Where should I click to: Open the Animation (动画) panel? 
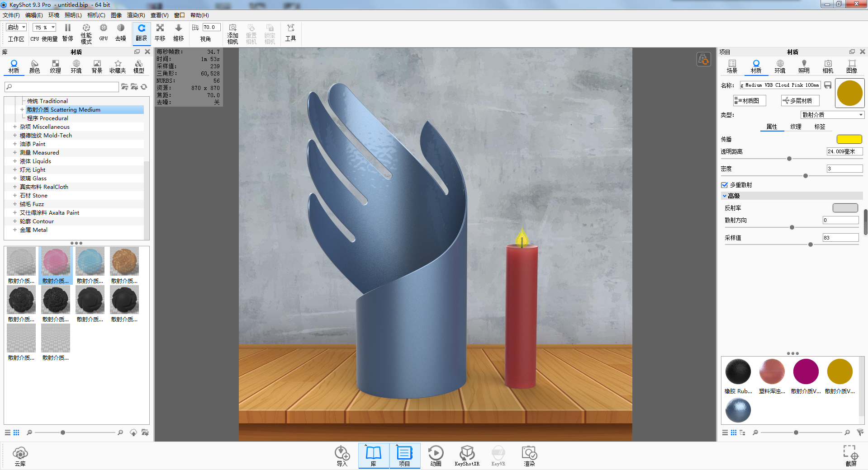436,456
